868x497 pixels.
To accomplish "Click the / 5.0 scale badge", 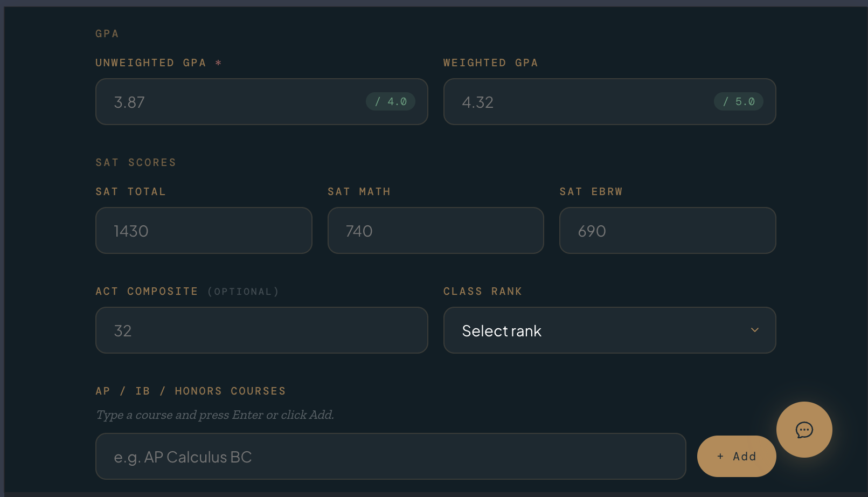I will [x=738, y=101].
